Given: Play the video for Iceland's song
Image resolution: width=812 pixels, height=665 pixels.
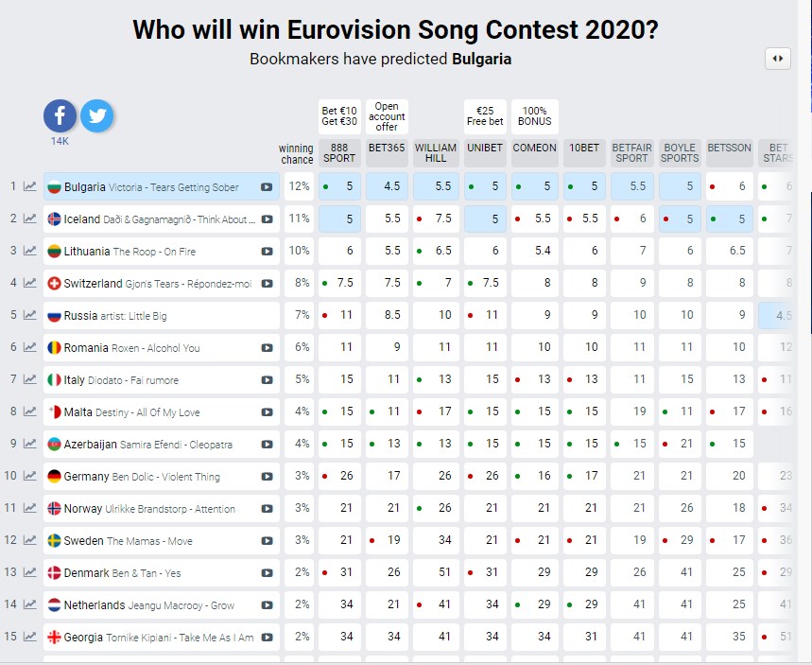Looking at the screenshot, I should pyautogui.click(x=267, y=219).
